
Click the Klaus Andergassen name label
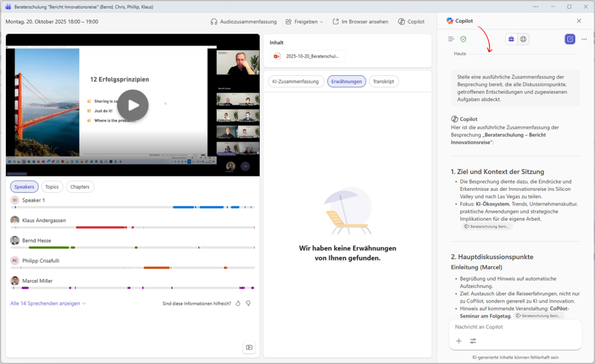[44, 220]
